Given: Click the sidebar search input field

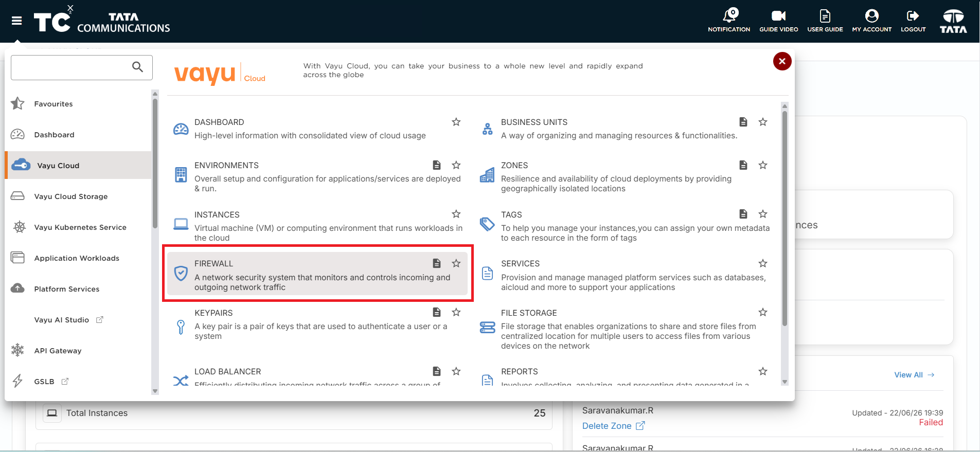Looking at the screenshot, I should click(x=82, y=67).
